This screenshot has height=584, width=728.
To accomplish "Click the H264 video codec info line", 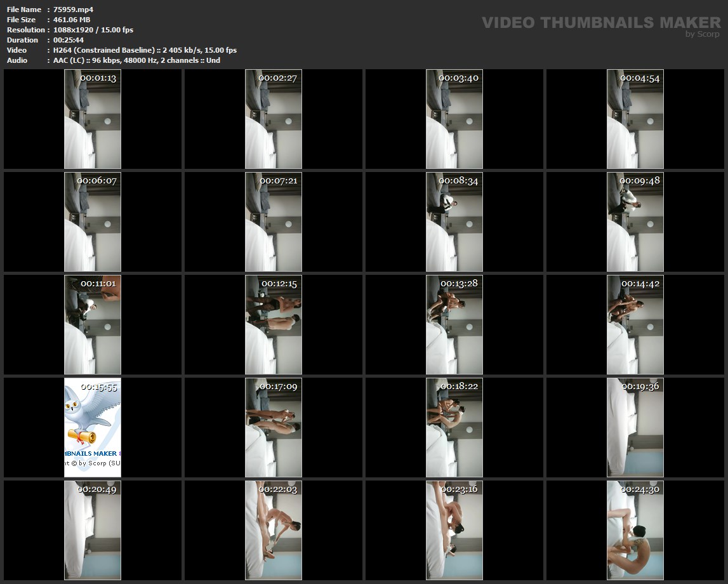I will point(145,50).
